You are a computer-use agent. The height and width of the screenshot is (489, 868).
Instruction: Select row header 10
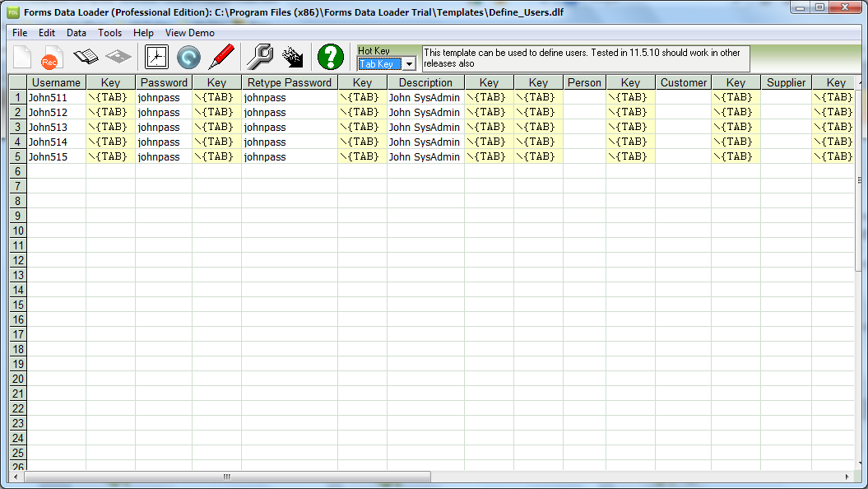(18, 231)
